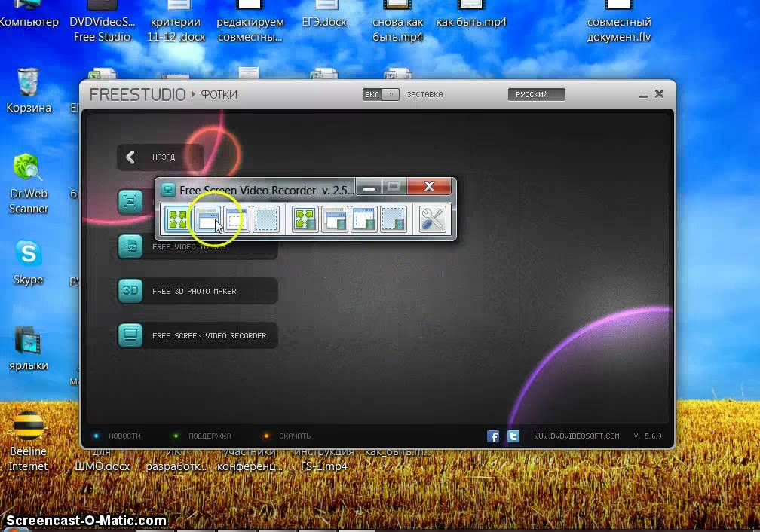Open Twitter icon in FreeStudio footer
Viewport: 760px width, 532px height.
point(513,436)
